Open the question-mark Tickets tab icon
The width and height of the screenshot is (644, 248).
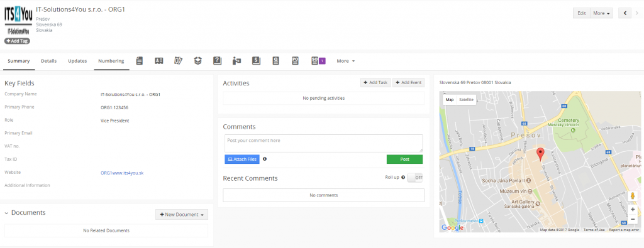point(217,61)
